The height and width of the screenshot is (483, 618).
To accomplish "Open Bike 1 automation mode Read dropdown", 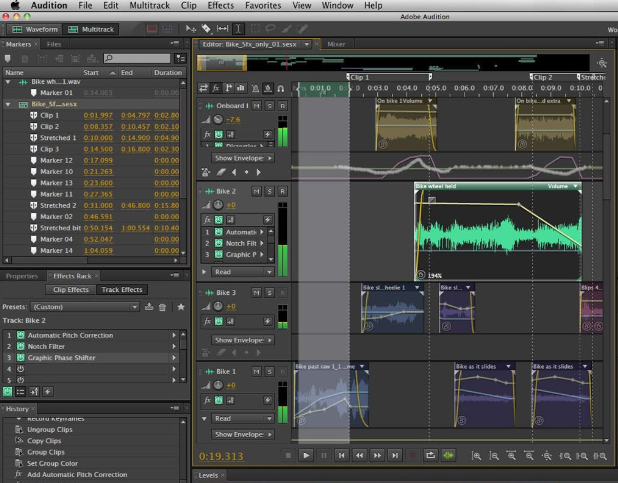I will pyautogui.click(x=243, y=418).
